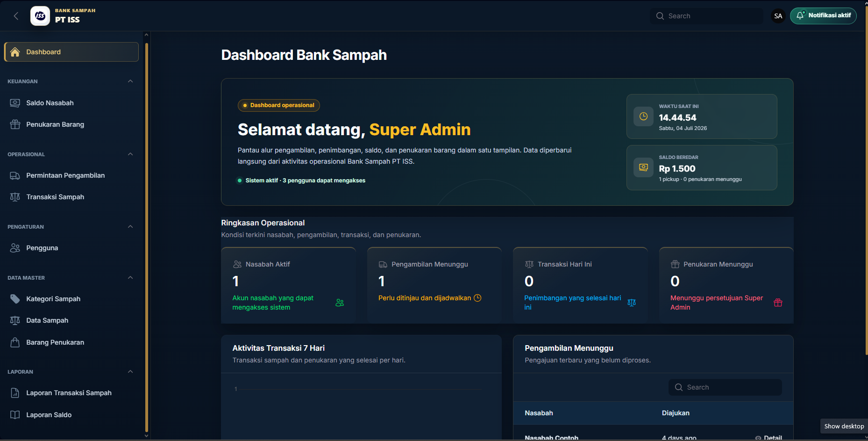This screenshot has width=868, height=441.
Task: Toggle the Notifikasi aktif button
Action: 823,16
